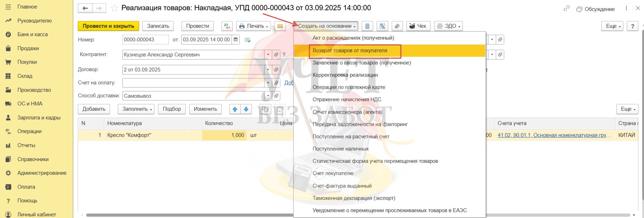The height and width of the screenshot is (218, 644).
Task: Choose Операция по платежной карте
Action: 389,87
